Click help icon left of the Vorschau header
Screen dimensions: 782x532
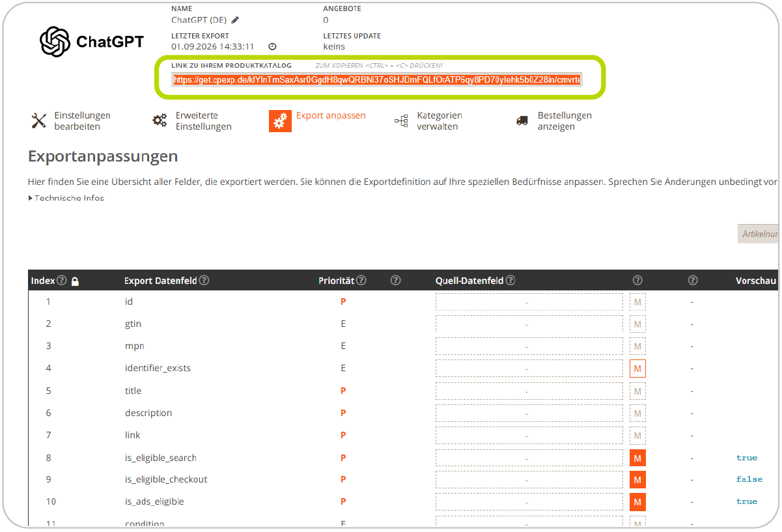(x=693, y=281)
